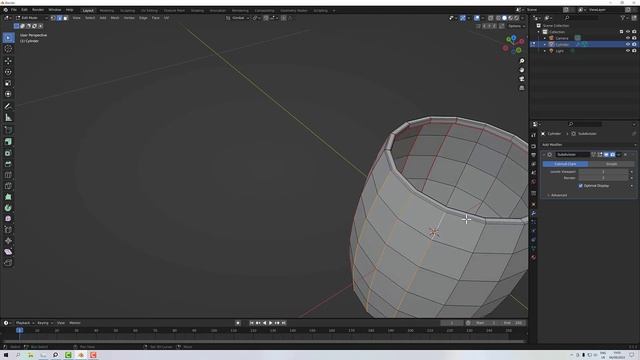Select the Cylinder row in outliner

pos(584,44)
